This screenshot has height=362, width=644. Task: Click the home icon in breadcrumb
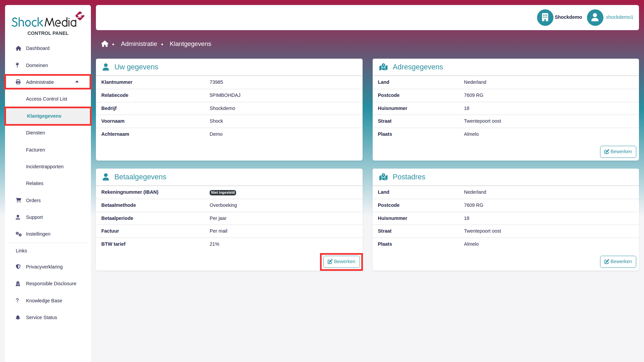(x=105, y=44)
